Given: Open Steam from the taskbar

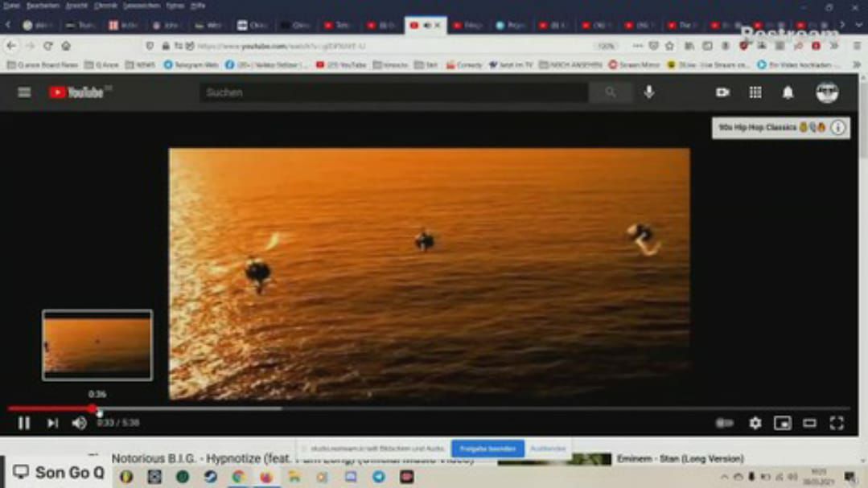Looking at the screenshot, I should coord(210,477).
